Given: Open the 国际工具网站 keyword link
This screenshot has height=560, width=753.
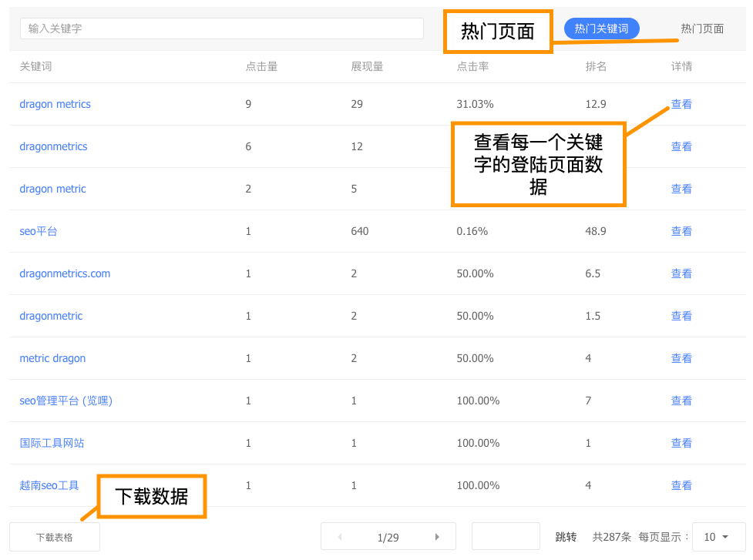Looking at the screenshot, I should click(x=52, y=443).
